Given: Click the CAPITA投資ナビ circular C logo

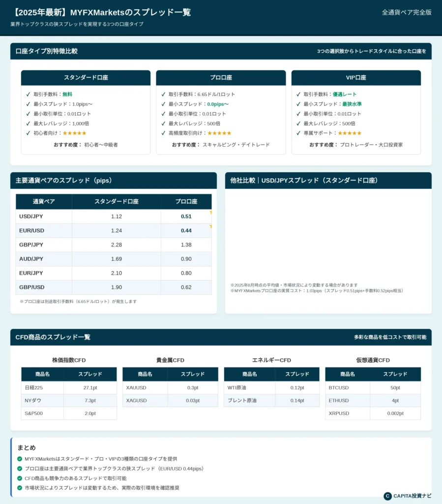Looking at the screenshot, I should point(388,496).
